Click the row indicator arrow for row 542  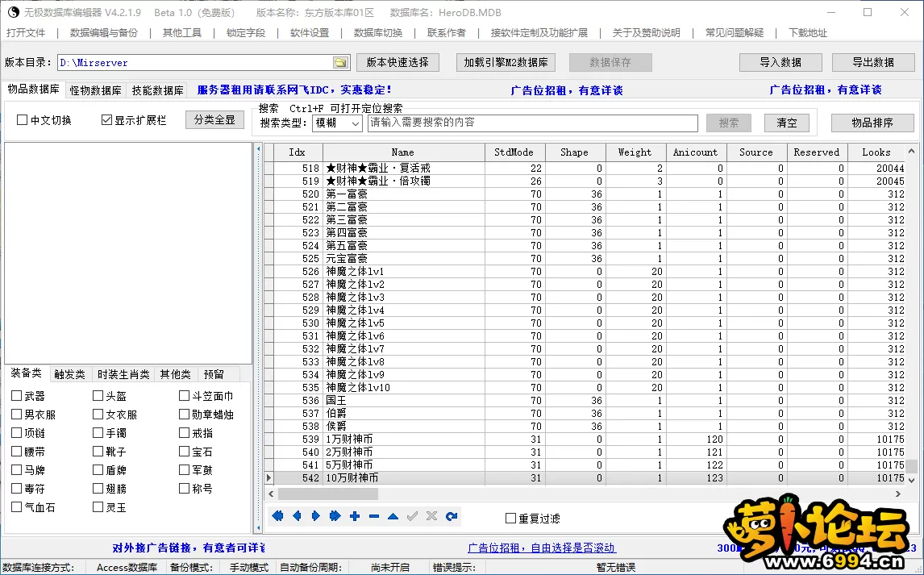(268, 477)
